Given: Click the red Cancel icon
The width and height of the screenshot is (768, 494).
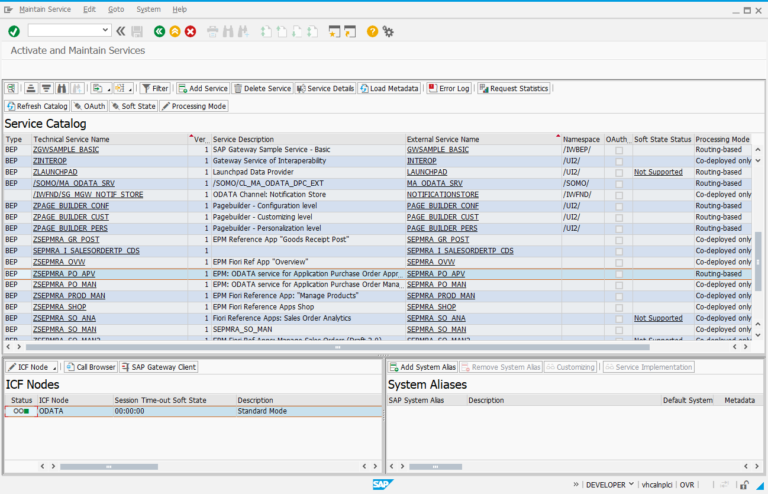Looking at the screenshot, I should coord(190,31).
